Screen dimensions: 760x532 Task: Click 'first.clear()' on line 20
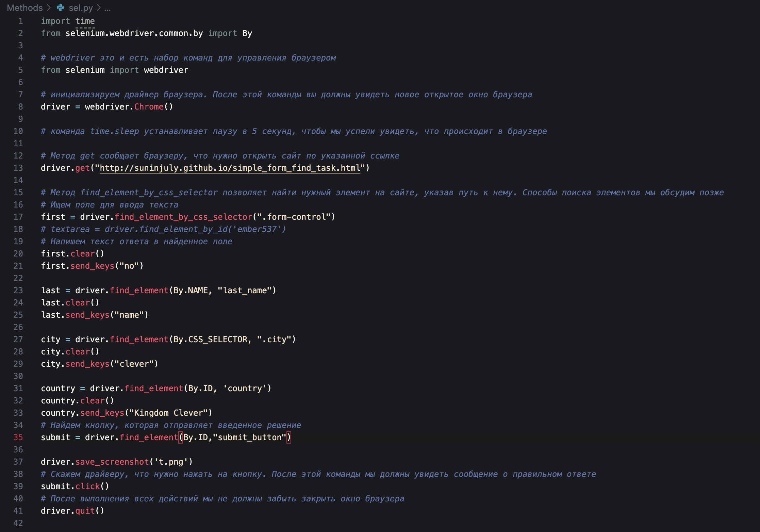[72, 254]
